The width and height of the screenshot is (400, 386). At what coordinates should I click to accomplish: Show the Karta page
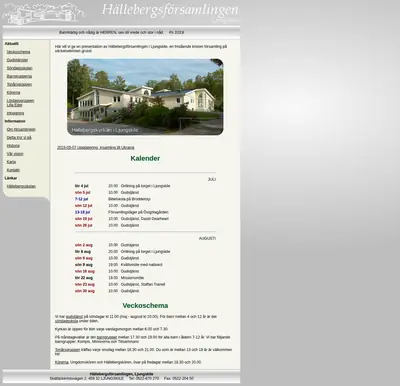11,162
